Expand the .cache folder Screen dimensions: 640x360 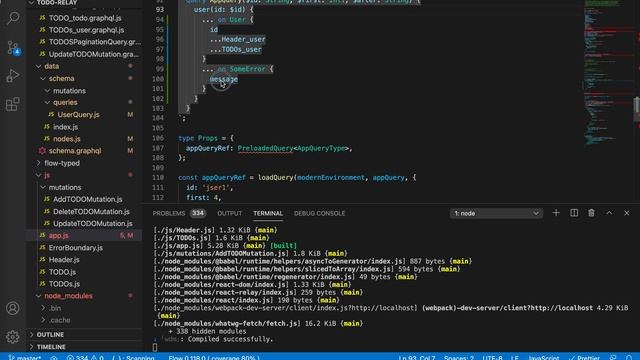coord(60,320)
